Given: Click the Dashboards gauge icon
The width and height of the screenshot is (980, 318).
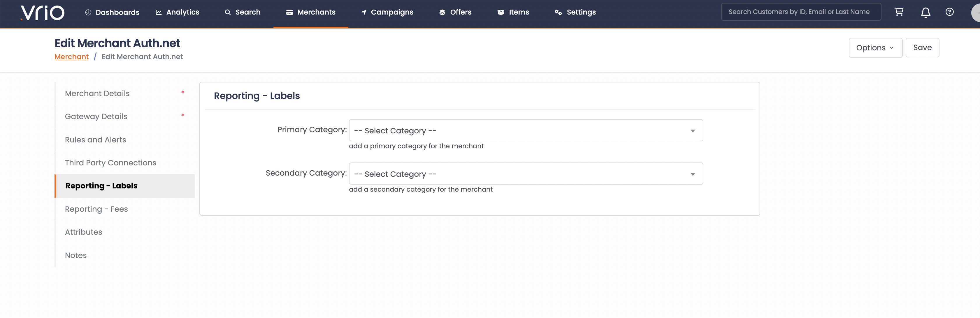Looking at the screenshot, I should (x=88, y=13).
